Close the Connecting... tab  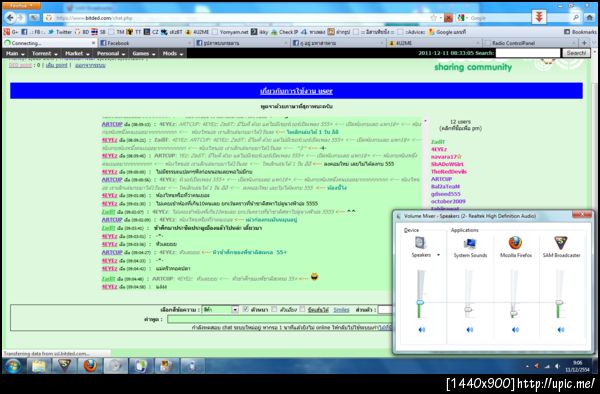pos(93,43)
